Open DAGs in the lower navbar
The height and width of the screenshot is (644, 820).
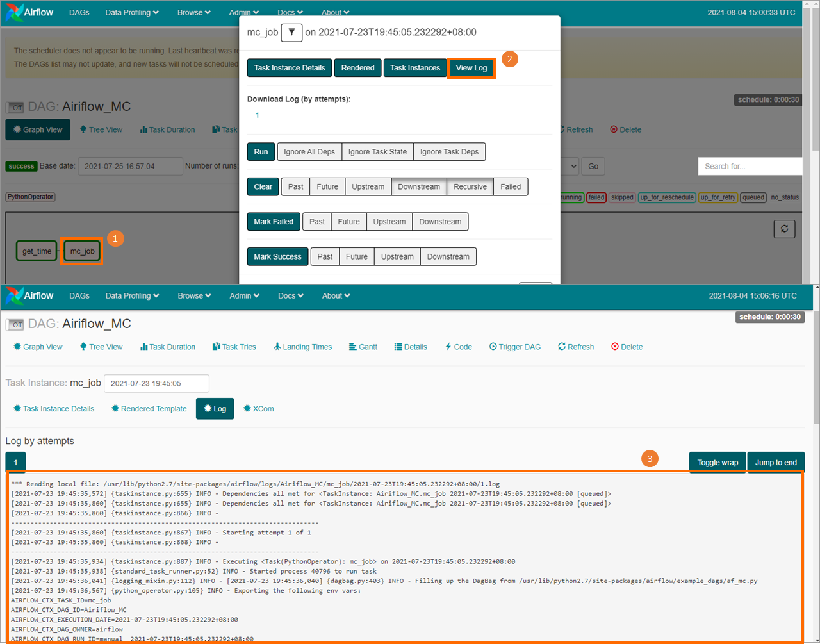[x=79, y=296]
